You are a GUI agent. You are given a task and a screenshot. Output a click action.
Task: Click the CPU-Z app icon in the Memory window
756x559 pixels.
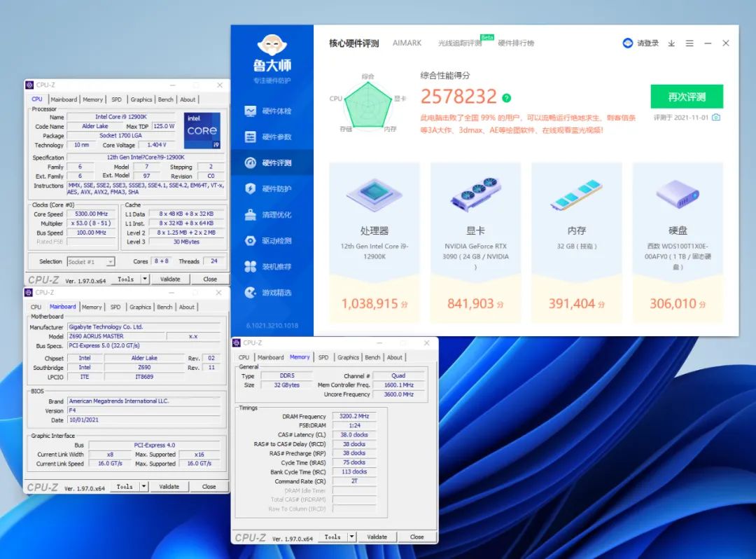point(237,343)
